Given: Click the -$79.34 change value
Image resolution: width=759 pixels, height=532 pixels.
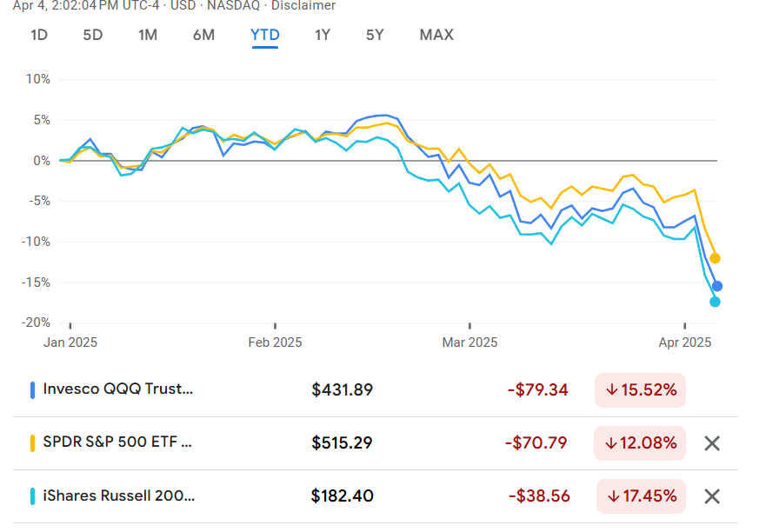Looking at the screenshot, I should (538, 389).
